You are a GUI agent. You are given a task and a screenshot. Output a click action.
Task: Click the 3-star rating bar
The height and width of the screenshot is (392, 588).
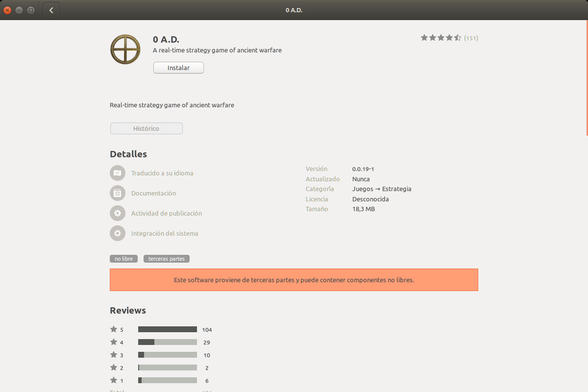point(167,355)
